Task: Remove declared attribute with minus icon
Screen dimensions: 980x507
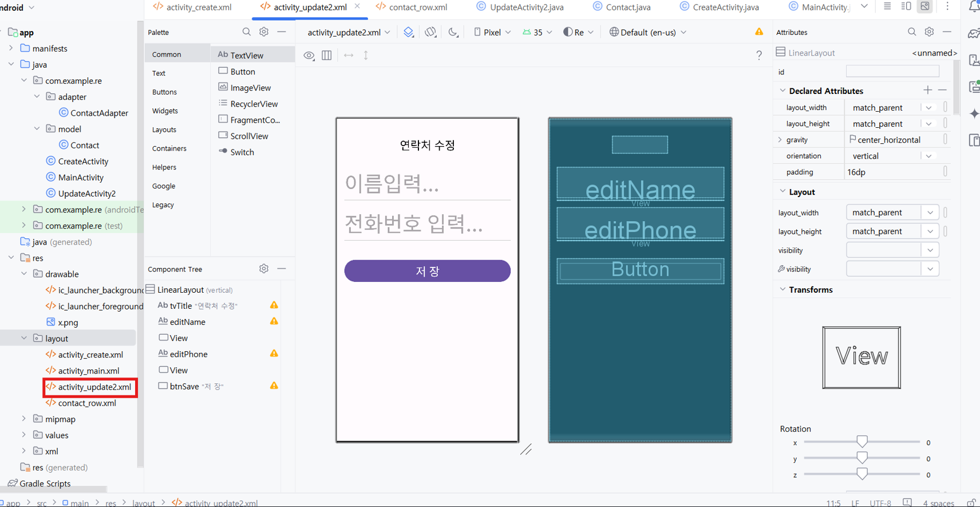Action: tap(943, 91)
